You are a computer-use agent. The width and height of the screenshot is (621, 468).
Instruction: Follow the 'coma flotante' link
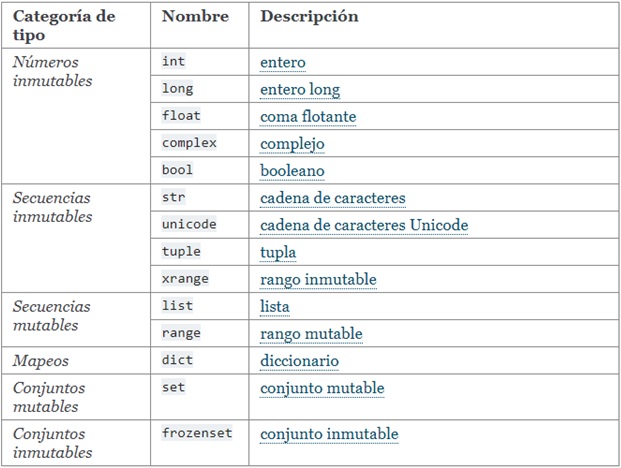click(308, 117)
